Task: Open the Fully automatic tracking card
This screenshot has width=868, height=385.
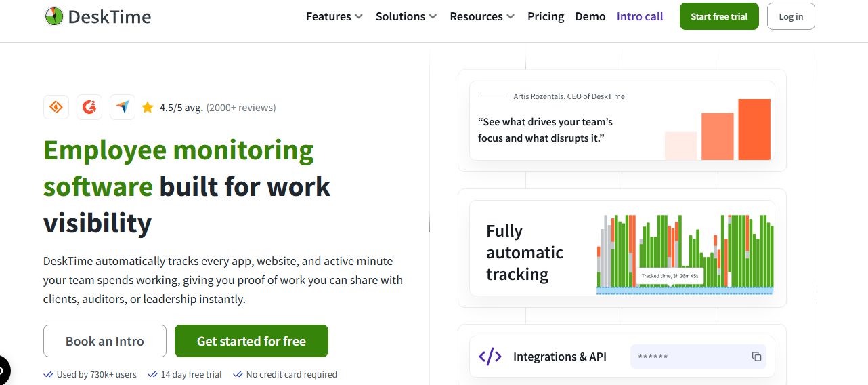Action: point(622,248)
